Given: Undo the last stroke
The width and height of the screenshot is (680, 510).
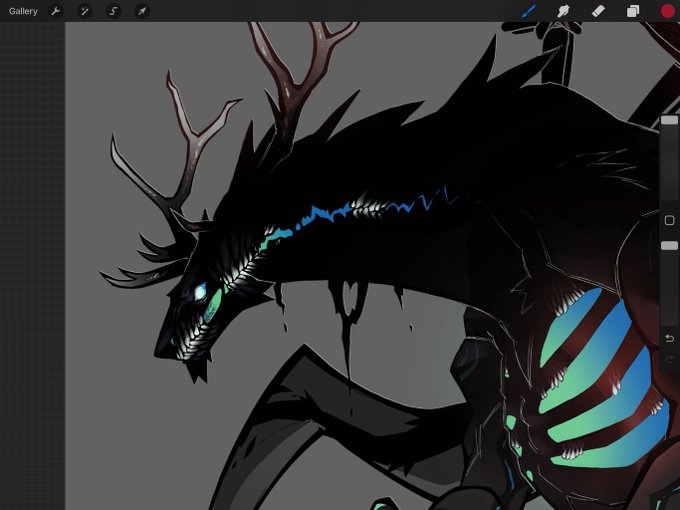Looking at the screenshot, I should 669,338.
